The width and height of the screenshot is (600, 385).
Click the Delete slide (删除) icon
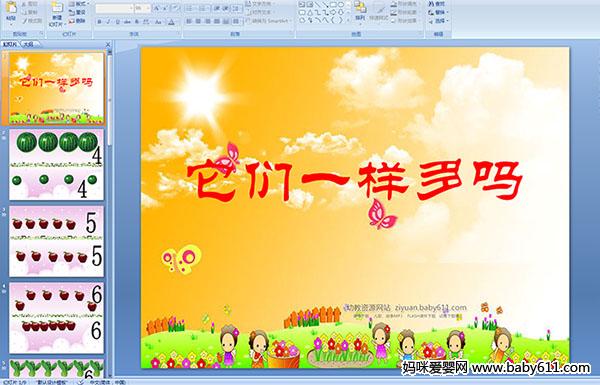(77, 21)
